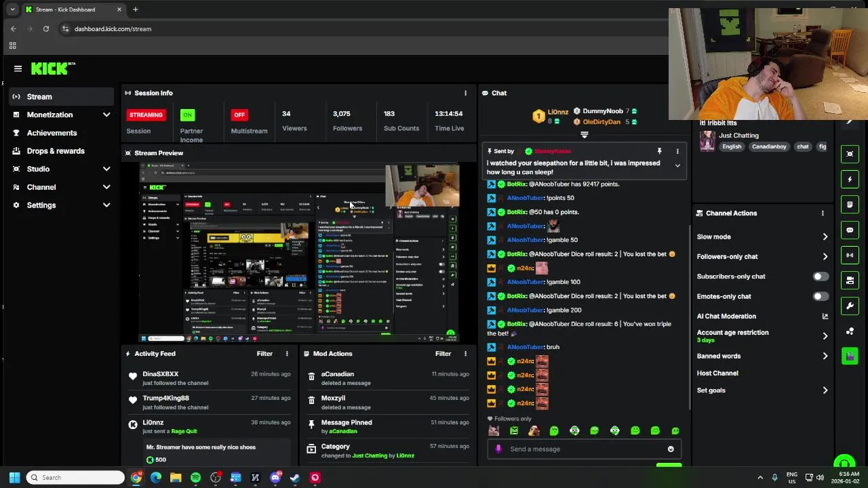Toggle Emotes-only chat switch
Viewport: 868px width, 488px height.
pyautogui.click(x=820, y=296)
